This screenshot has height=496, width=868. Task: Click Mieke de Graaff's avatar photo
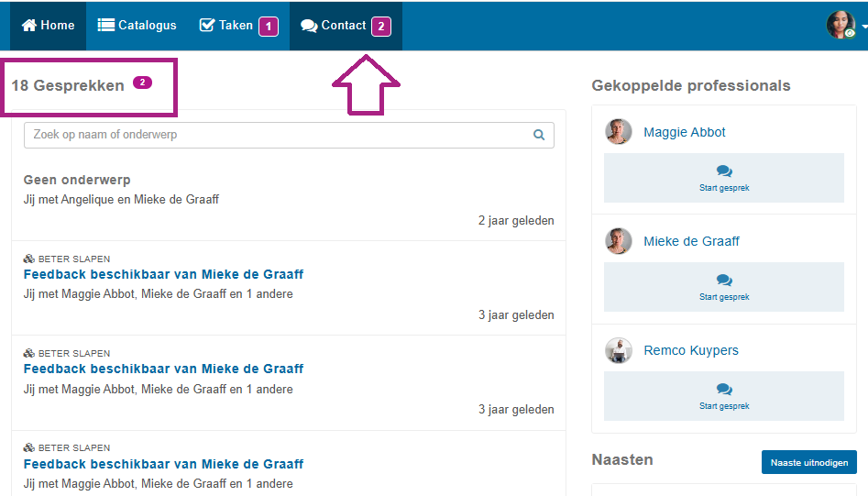tap(619, 241)
